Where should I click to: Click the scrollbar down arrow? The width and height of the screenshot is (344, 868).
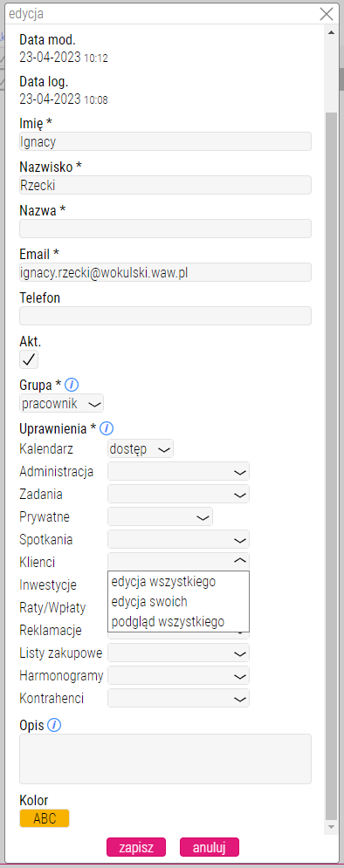tap(331, 826)
